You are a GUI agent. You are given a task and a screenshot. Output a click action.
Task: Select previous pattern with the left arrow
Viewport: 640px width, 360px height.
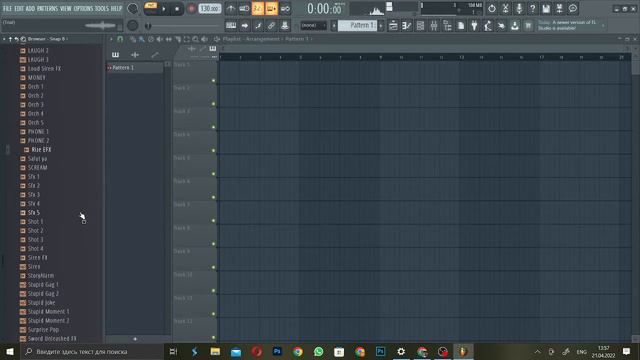[334, 26]
